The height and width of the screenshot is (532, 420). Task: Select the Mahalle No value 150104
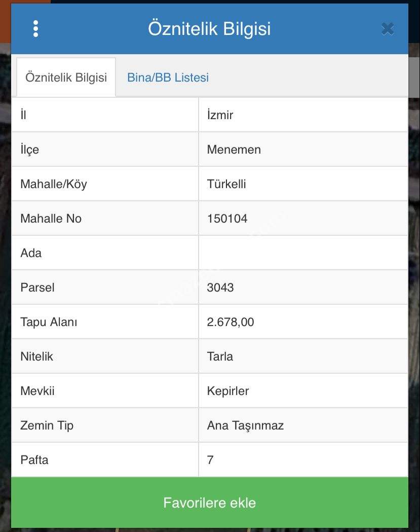(227, 219)
